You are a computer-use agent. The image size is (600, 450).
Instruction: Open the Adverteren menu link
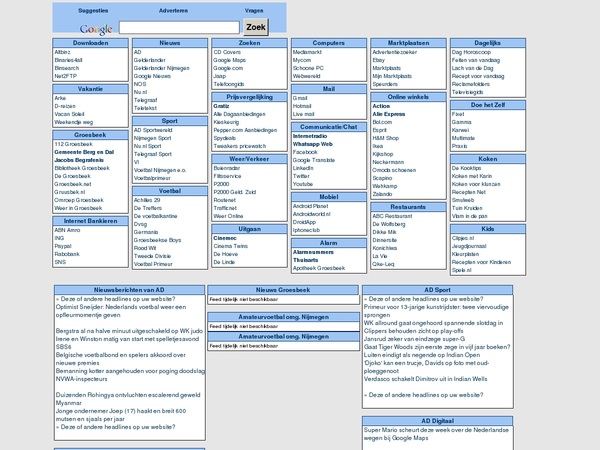[173, 11]
